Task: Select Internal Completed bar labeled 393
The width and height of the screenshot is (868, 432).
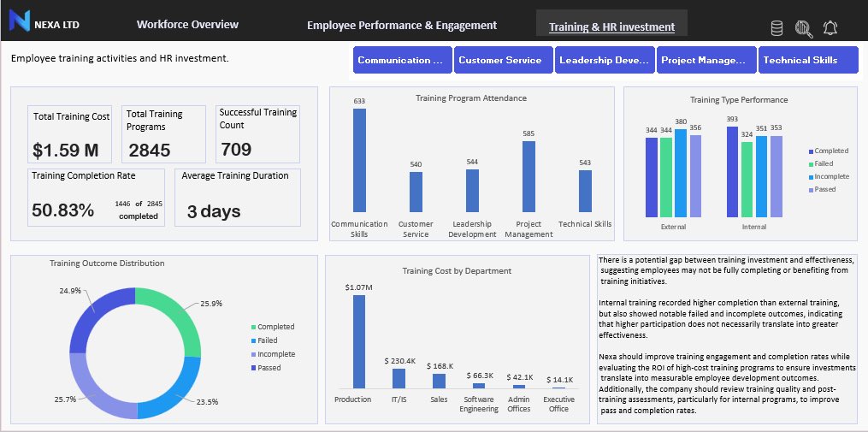Action: [x=732, y=172]
